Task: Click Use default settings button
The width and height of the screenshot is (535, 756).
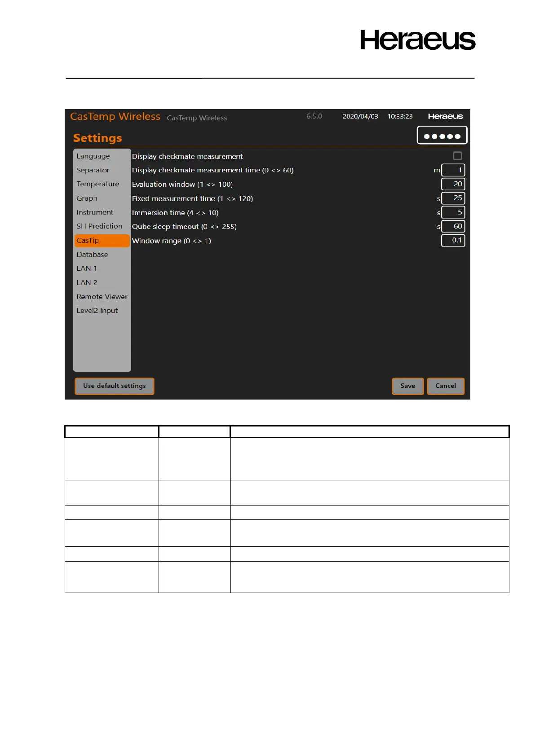Action: tap(115, 386)
